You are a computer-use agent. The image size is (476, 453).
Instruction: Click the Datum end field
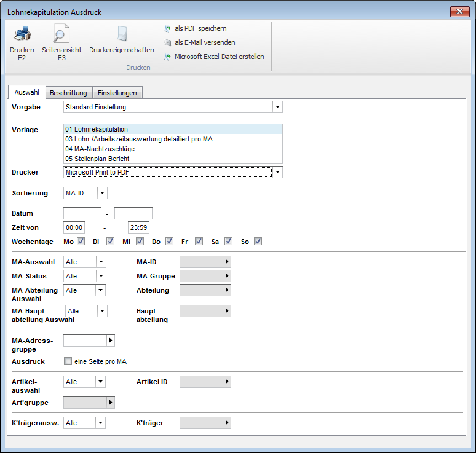pyautogui.click(x=133, y=213)
